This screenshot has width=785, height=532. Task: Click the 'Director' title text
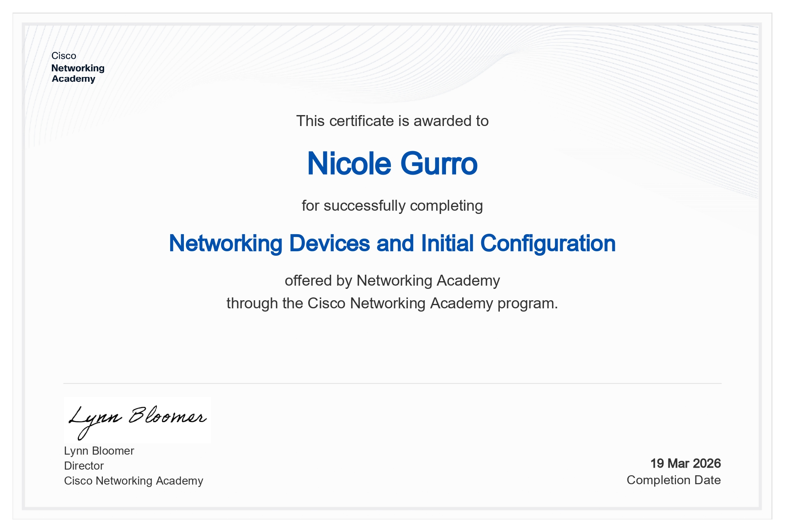pos(84,466)
